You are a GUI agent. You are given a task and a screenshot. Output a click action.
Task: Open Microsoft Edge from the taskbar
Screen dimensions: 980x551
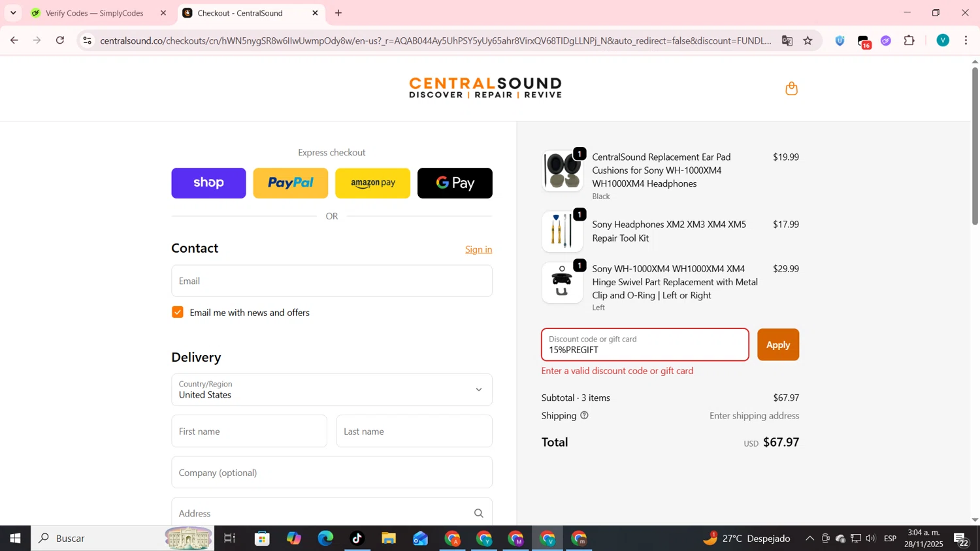click(x=325, y=539)
